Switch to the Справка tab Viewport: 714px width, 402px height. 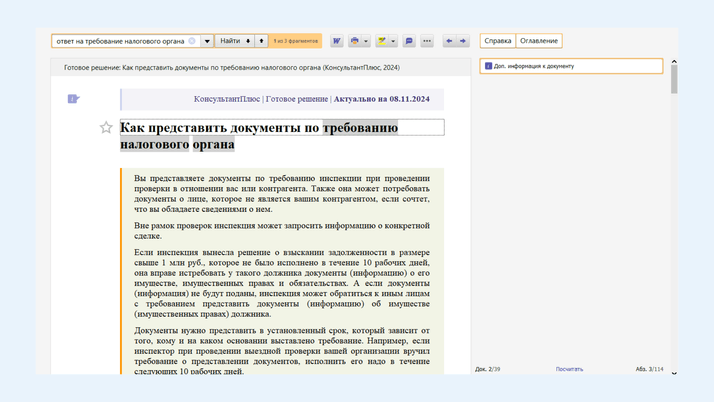click(498, 41)
